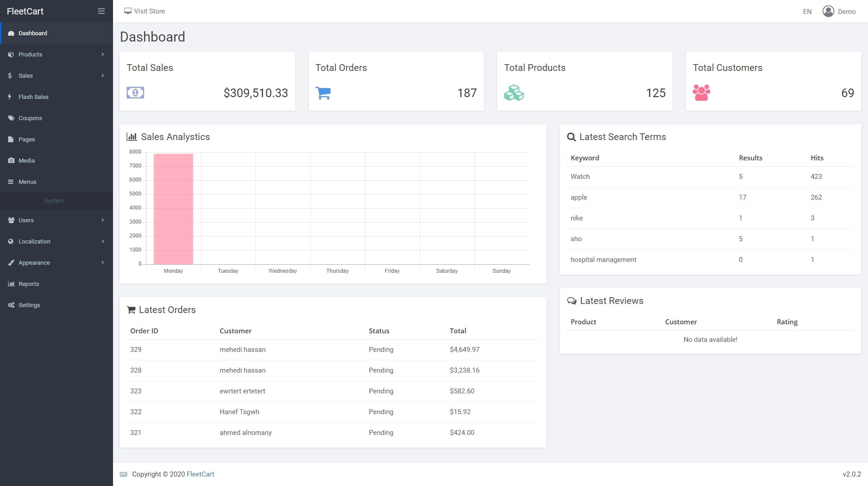Screen dimensions: 868x486
Task: Expand the Sales submenu arrow
Action: coord(103,75)
